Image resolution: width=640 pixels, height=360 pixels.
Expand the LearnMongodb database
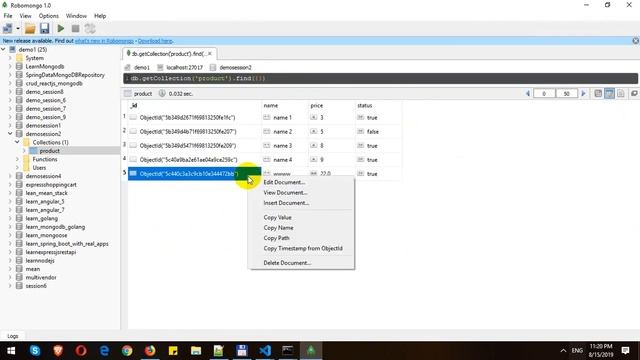pyautogui.click(x=10, y=67)
